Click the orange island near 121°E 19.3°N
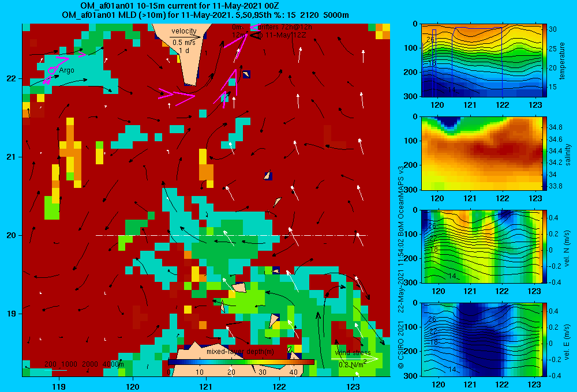The image size is (577, 392). pos(239,287)
